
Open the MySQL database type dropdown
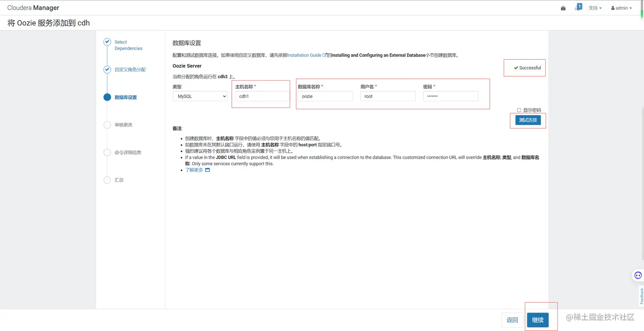pyautogui.click(x=200, y=96)
